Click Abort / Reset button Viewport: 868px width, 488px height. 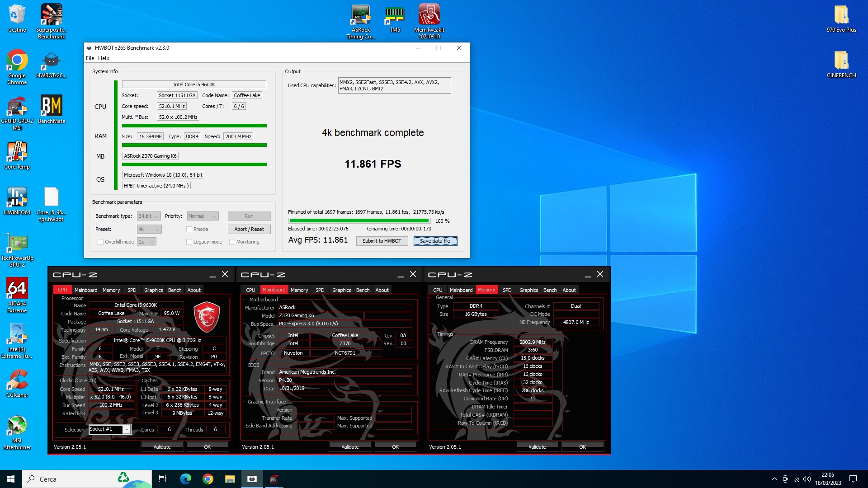pyautogui.click(x=249, y=229)
